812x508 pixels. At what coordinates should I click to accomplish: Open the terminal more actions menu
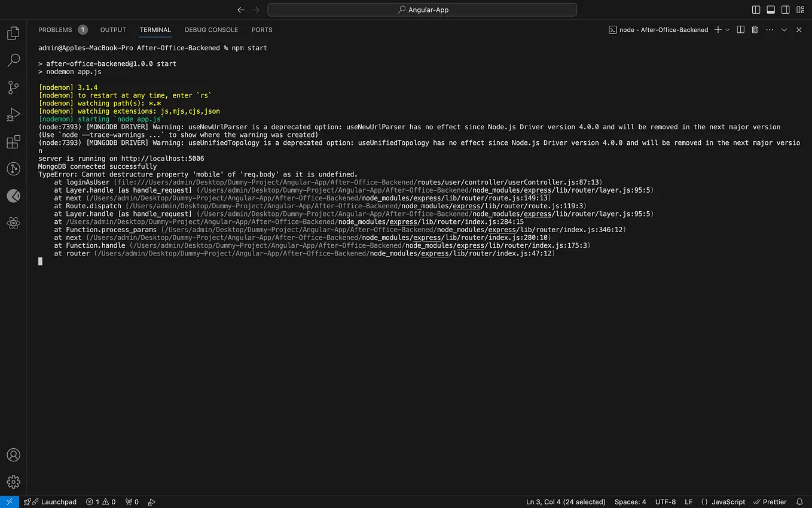pyautogui.click(x=769, y=29)
